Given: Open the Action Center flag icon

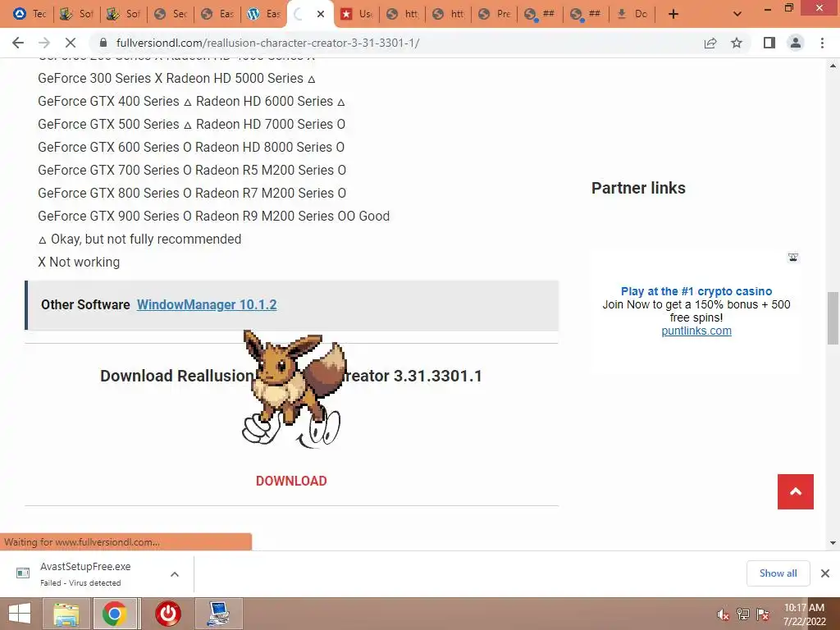Looking at the screenshot, I should point(763,614).
